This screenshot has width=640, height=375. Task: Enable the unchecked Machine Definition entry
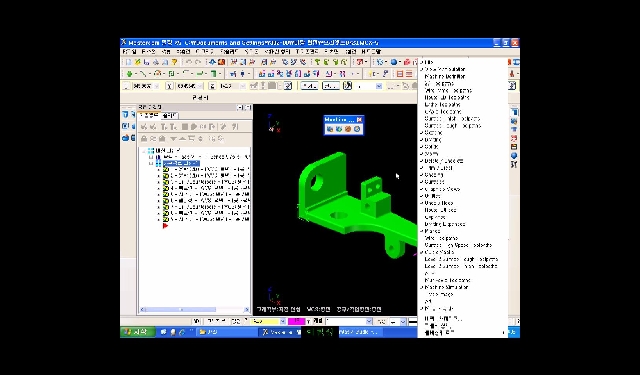(445, 76)
